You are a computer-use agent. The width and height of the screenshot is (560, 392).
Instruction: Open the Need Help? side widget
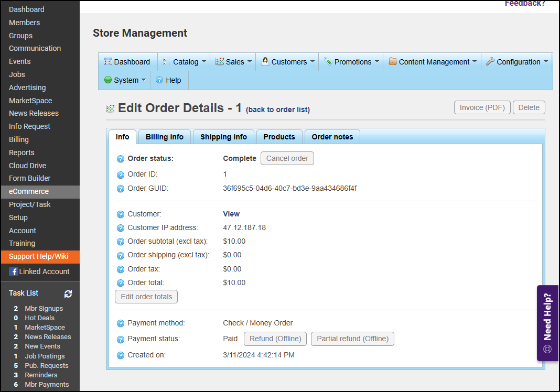[x=547, y=323]
